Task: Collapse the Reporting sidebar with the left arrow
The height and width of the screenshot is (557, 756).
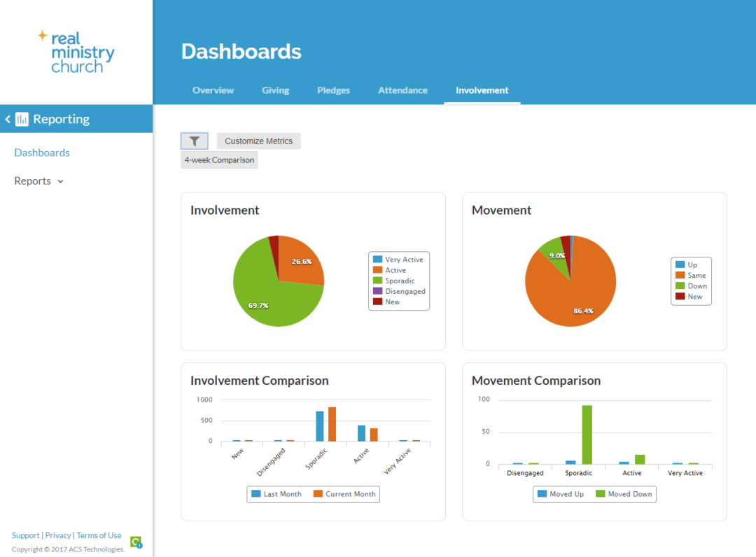Action: (7, 118)
